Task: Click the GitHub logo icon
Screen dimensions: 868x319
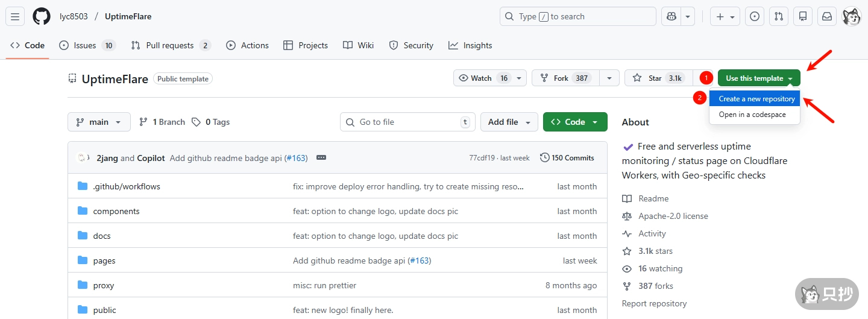Action: coord(42,16)
